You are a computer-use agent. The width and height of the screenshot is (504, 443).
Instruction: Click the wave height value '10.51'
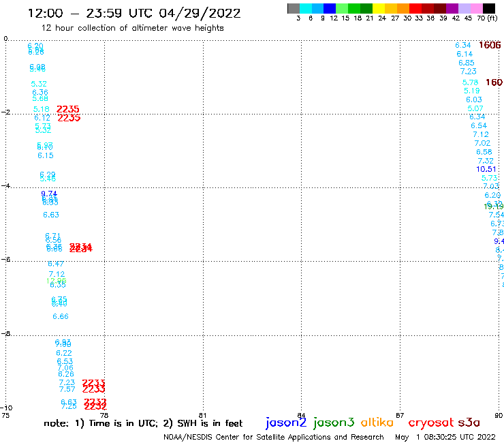pyautogui.click(x=486, y=169)
